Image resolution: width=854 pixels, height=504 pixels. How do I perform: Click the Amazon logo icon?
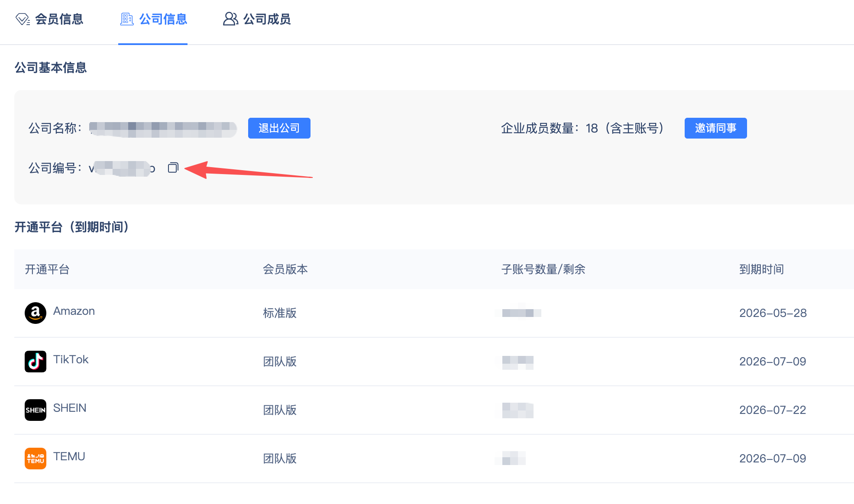(x=36, y=313)
